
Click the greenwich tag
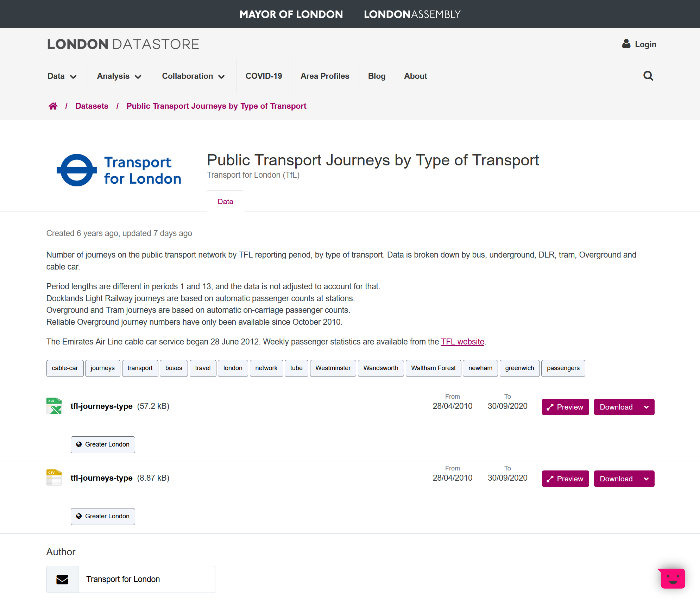click(519, 368)
